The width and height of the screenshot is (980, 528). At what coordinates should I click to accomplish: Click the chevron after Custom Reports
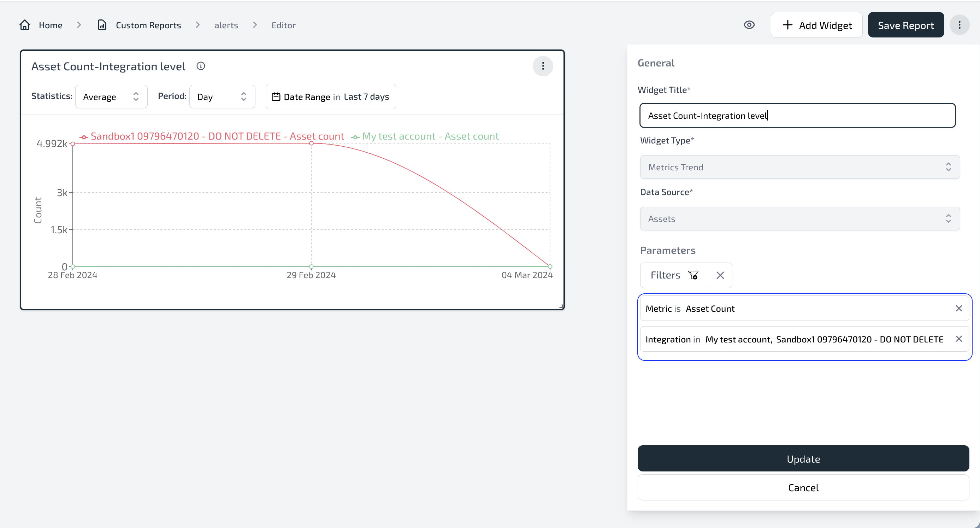[x=197, y=25]
